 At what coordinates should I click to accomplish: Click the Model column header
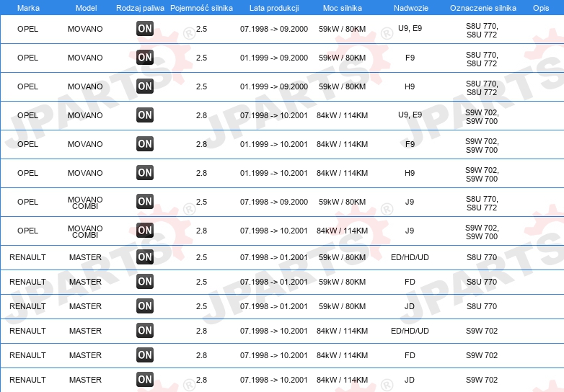[86, 8]
